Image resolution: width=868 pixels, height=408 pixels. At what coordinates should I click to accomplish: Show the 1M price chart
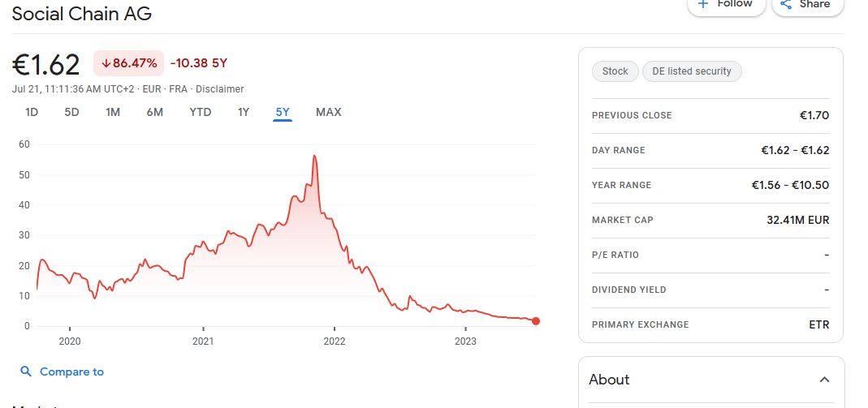[113, 112]
